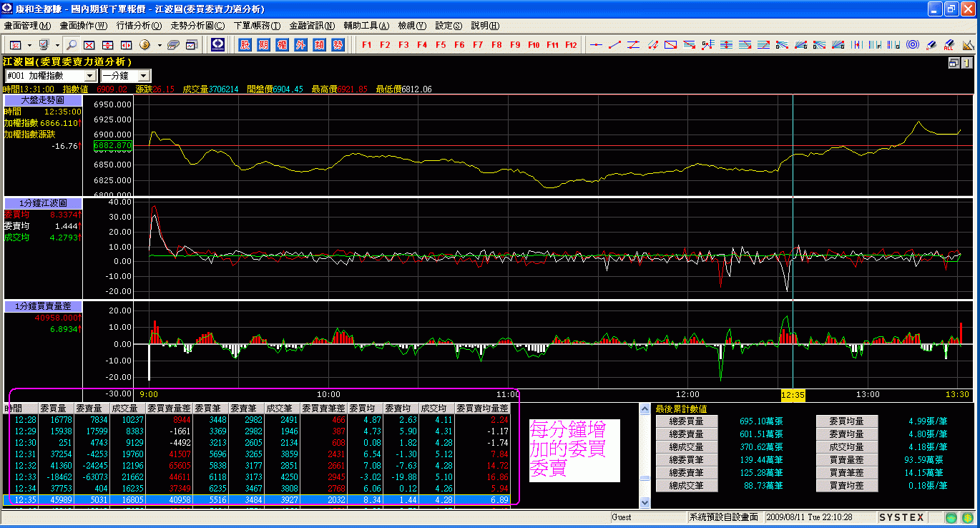
Task: Click the single eraser delete-line icon
Action: [x=931, y=45]
